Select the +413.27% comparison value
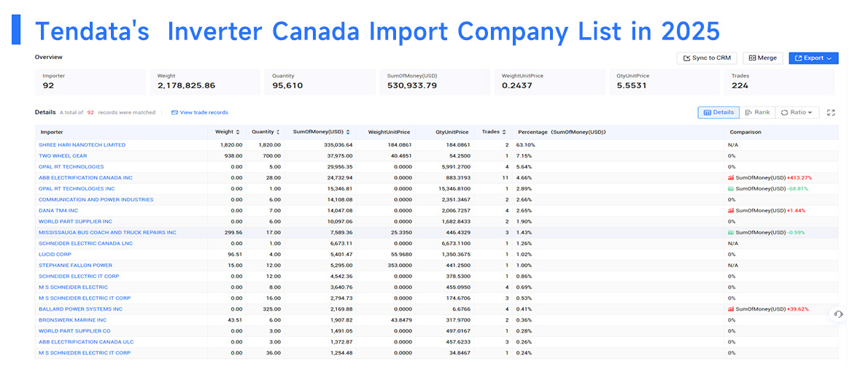The image size is (868, 372). coord(799,178)
